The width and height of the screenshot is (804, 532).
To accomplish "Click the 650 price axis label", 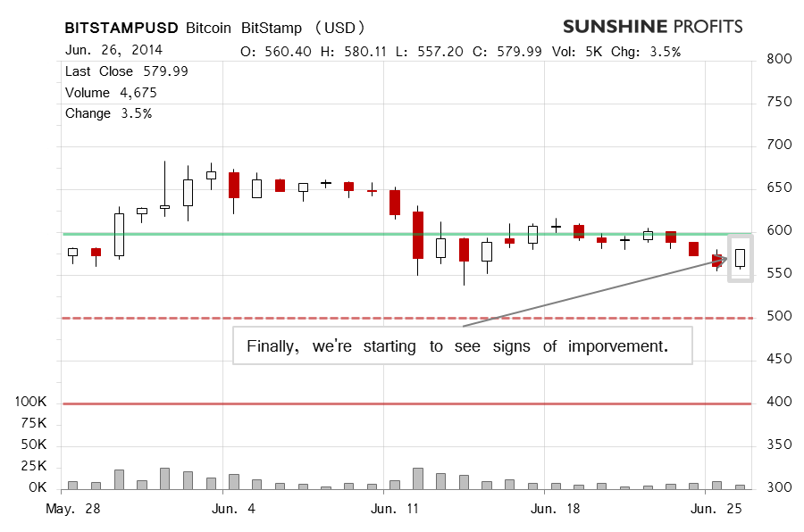I will 779,187.
